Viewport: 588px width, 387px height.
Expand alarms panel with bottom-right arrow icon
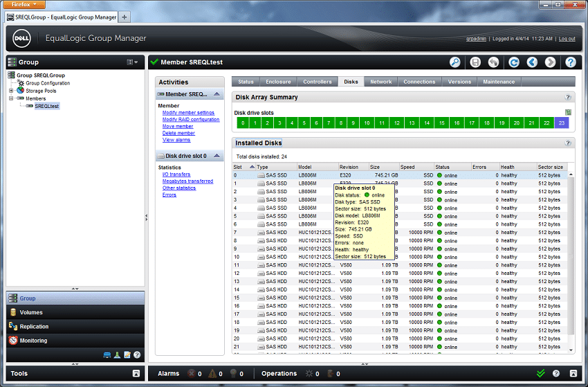pos(573,373)
